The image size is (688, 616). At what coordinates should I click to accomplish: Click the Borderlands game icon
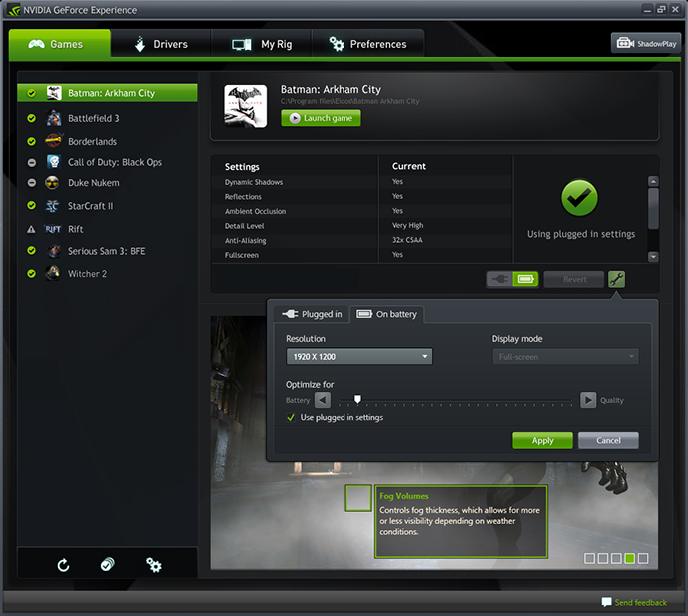tap(53, 141)
